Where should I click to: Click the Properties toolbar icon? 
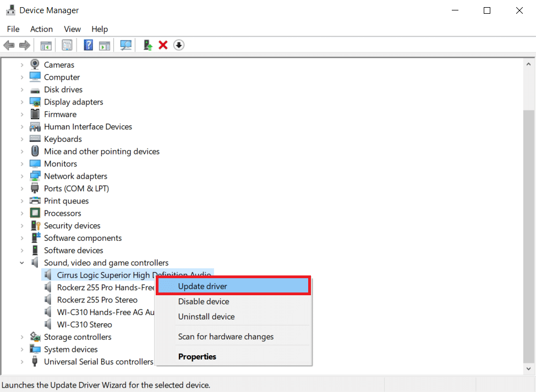click(67, 45)
